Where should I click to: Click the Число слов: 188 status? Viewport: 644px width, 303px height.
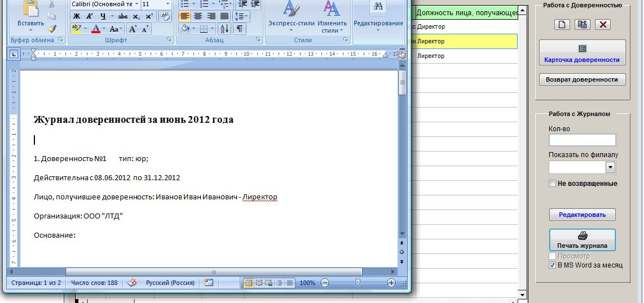point(94,283)
